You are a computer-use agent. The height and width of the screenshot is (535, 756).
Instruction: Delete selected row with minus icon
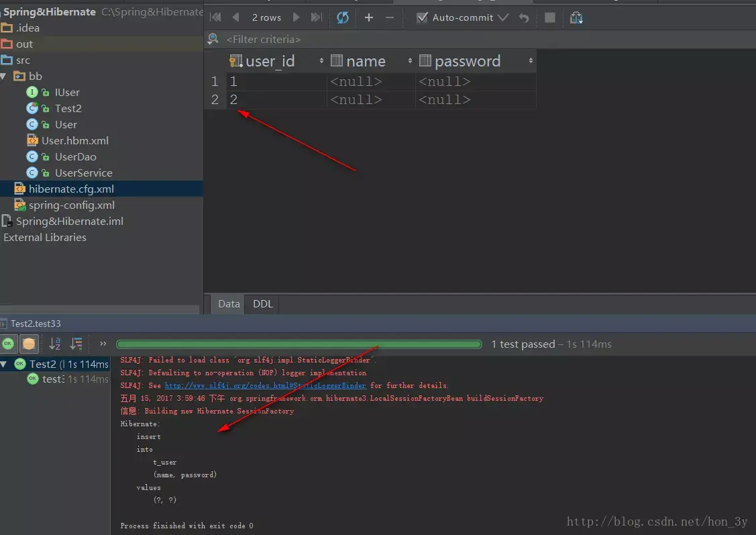390,18
